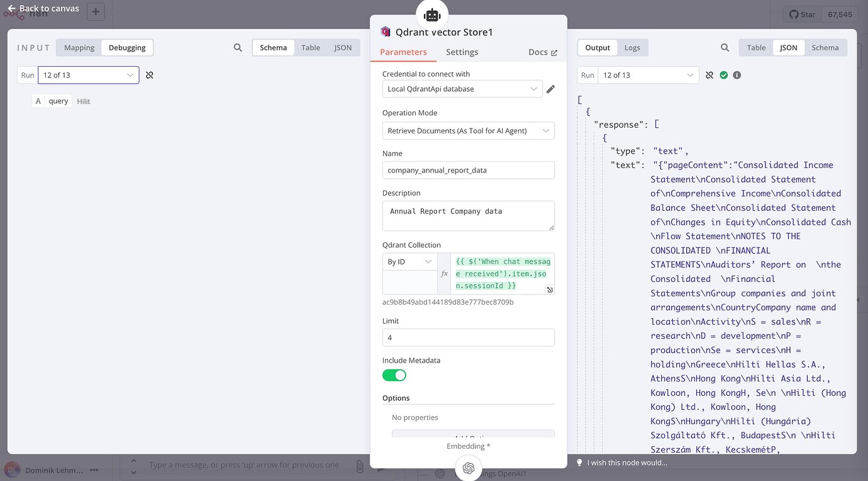Switch to the Logs tab
Image resolution: width=868 pixels, height=481 pixels.
pos(632,48)
